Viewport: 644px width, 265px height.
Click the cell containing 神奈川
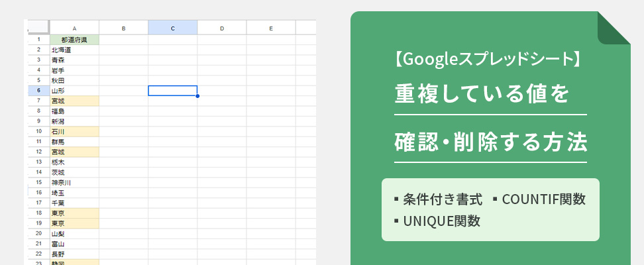(x=74, y=183)
